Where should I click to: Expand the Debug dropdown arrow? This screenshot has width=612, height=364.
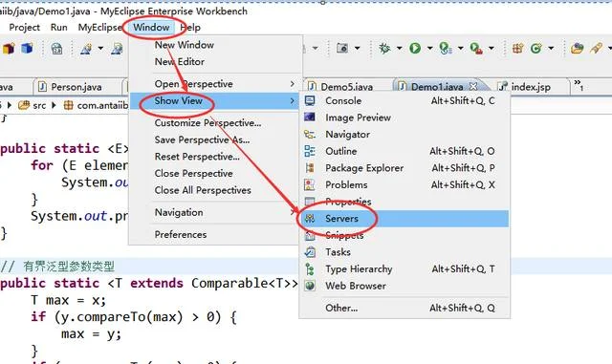click(400, 49)
